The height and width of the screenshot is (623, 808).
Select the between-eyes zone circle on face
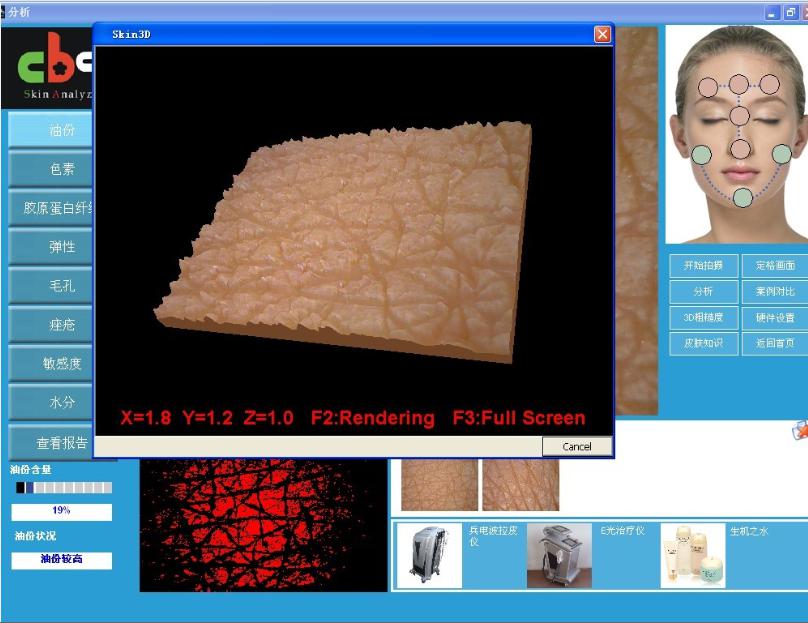coord(739,116)
